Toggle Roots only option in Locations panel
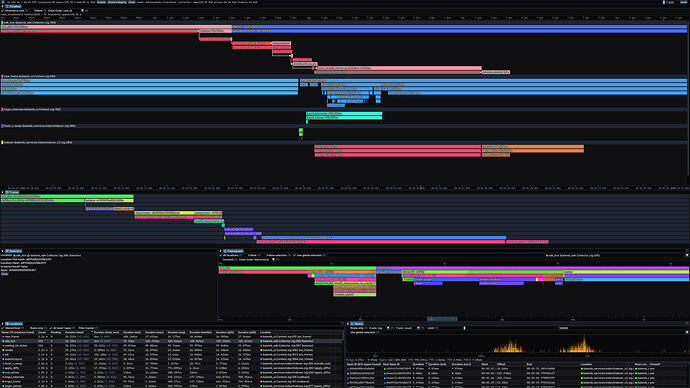 click(38, 328)
